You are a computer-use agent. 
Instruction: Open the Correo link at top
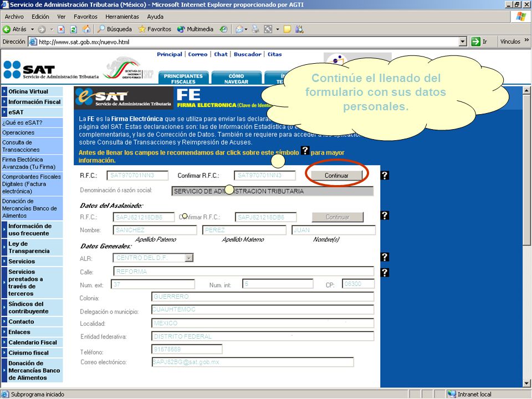(198, 54)
